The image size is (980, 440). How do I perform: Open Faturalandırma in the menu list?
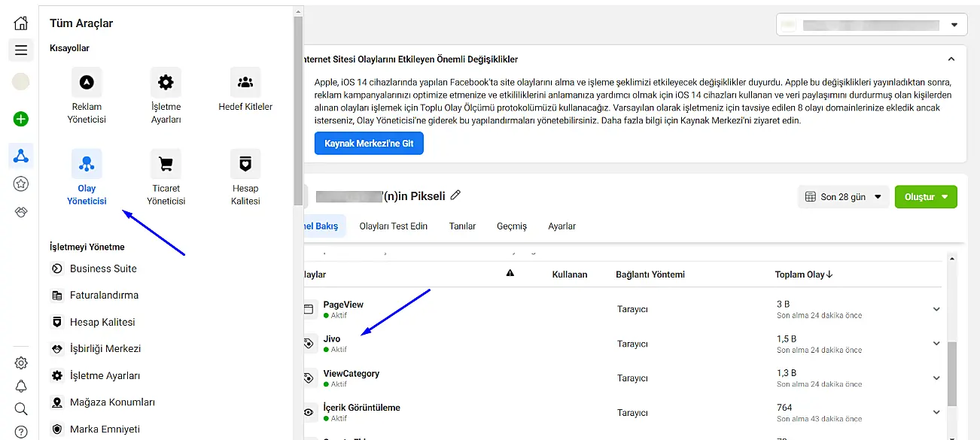click(x=104, y=296)
